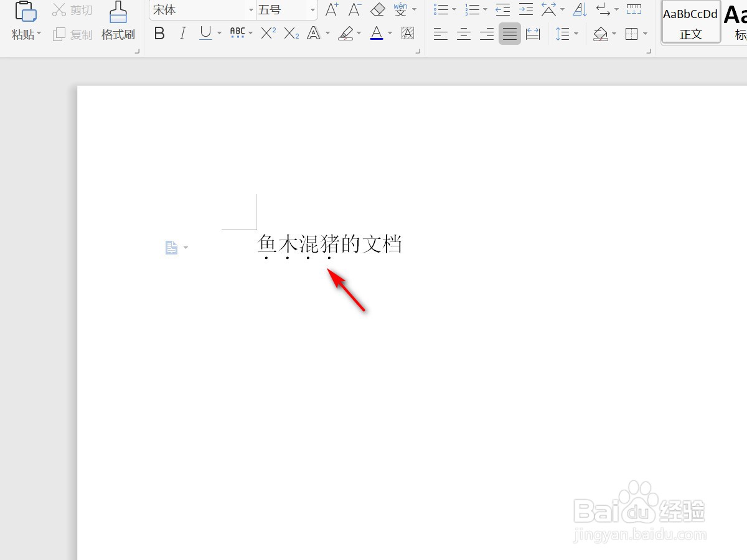Open underline style dropdown arrow
Viewport: 747px width, 560px height.
tap(219, 34)
